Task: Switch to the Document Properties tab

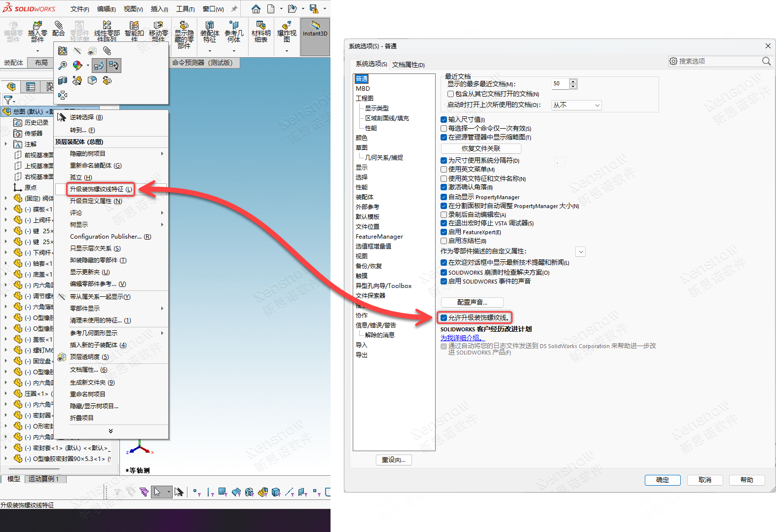Action: [408, 65]
